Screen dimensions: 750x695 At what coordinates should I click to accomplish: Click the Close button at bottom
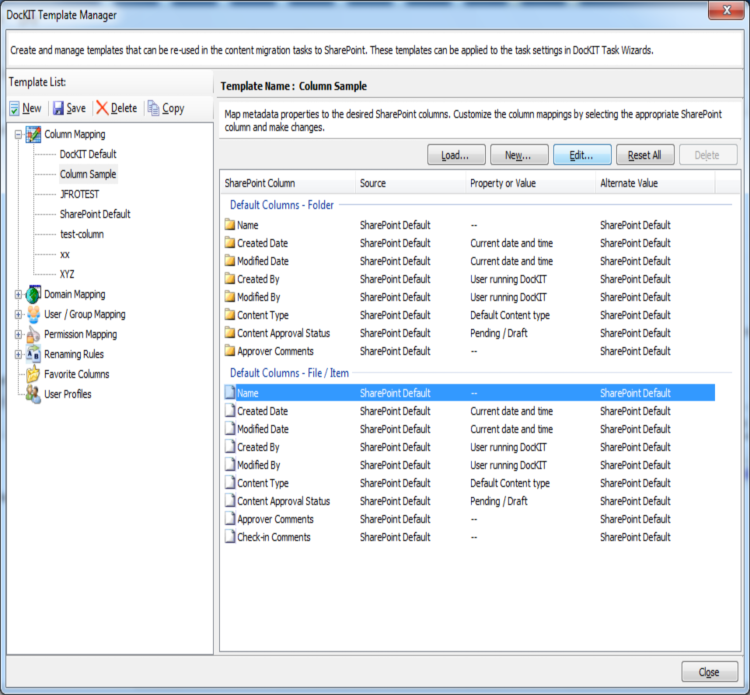(x=709, y=672)
